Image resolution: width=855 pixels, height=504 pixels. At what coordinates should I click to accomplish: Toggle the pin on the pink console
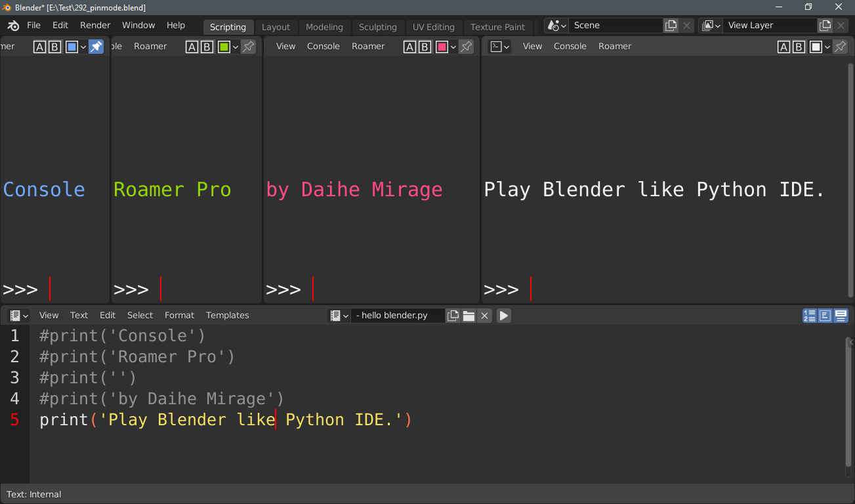[x=467, y=47]
